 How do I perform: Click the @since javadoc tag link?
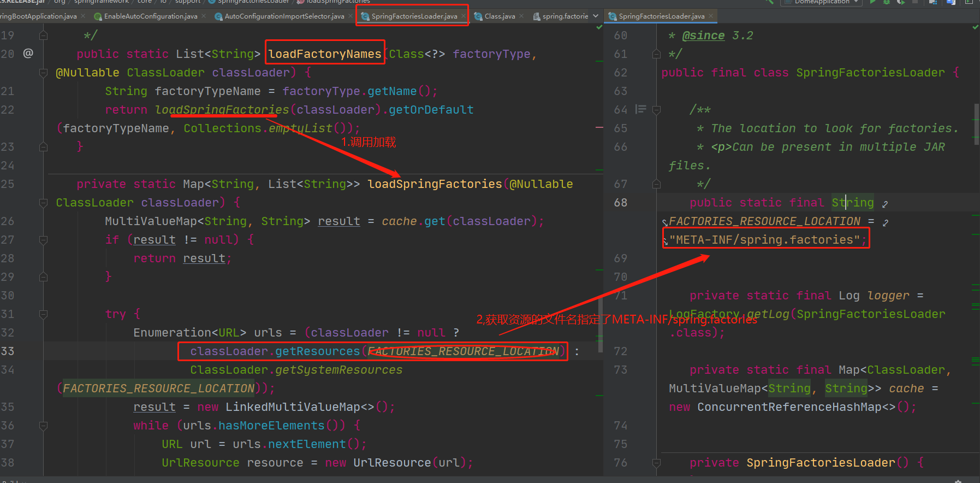[703, 35]
